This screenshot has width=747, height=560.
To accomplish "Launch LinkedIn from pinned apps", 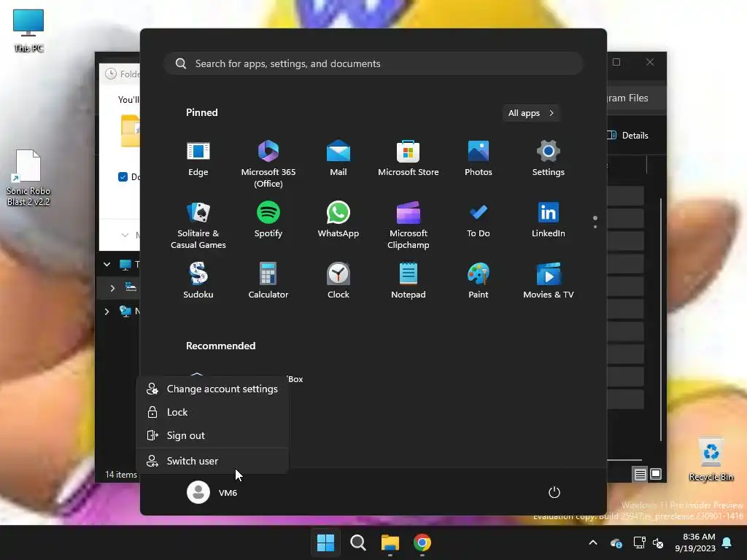I will [549, 220].
